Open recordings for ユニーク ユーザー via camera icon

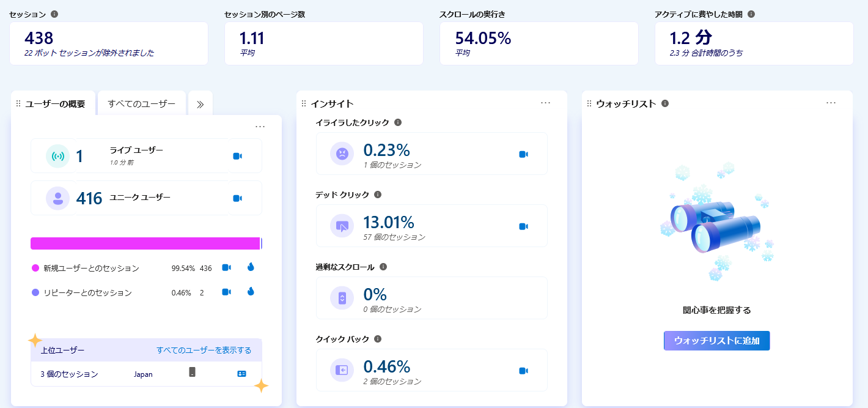point(238,198)
